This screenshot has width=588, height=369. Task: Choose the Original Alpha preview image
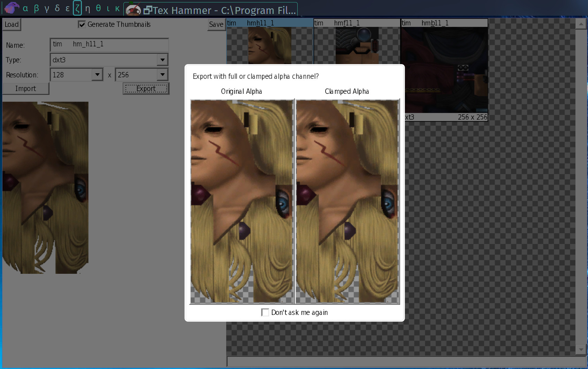pos(242,202)
